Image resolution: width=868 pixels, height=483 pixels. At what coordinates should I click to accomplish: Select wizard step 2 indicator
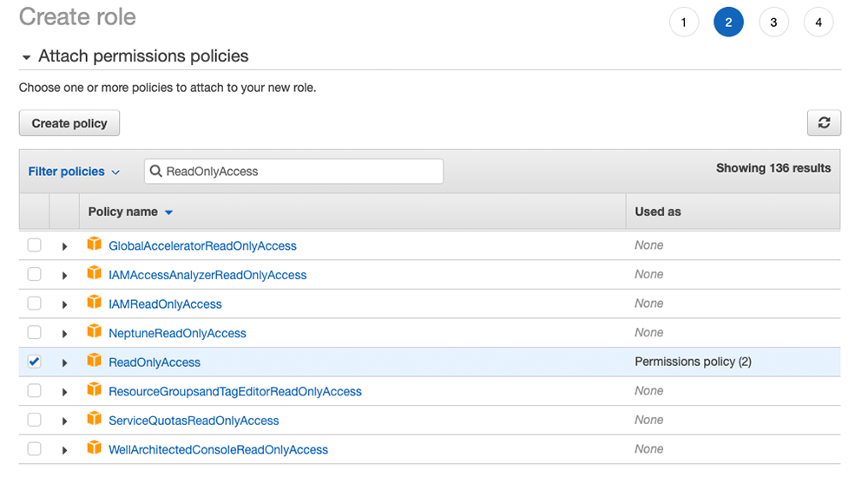tap(728, 23)
